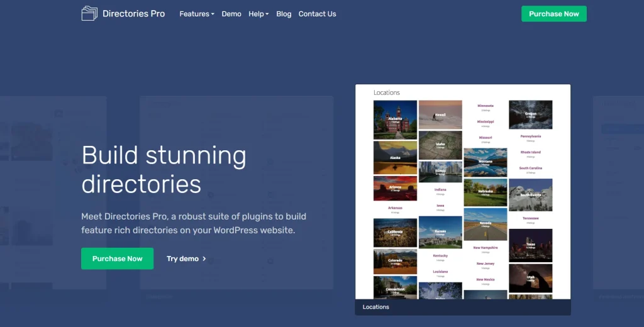Open the Contact Us page
The width and height of the screenshot is (644, 327).
pos(317,14)
